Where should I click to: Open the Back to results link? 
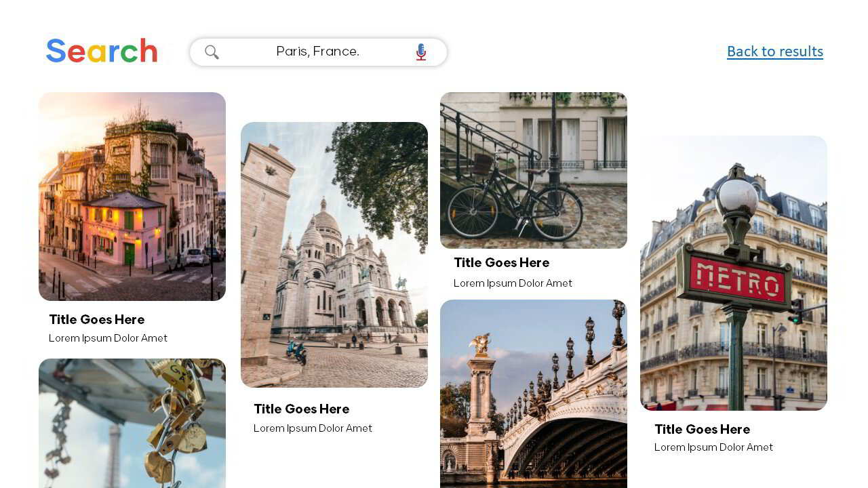(775, 52)
